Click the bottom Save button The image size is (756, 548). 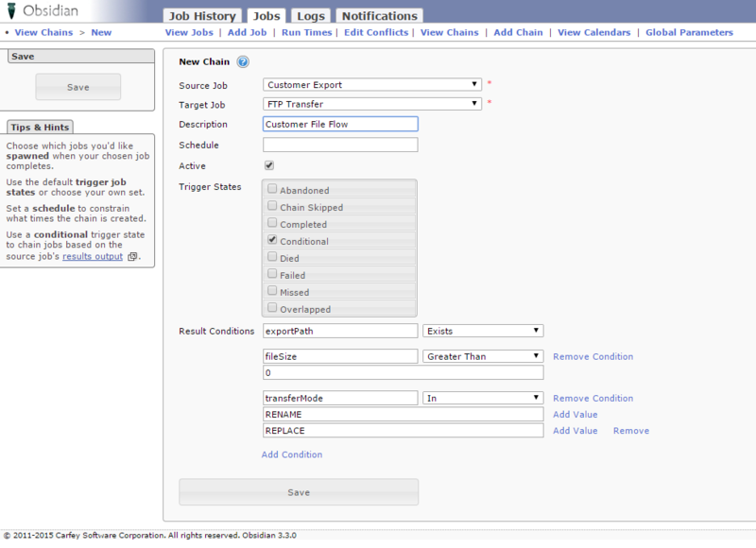299,491
